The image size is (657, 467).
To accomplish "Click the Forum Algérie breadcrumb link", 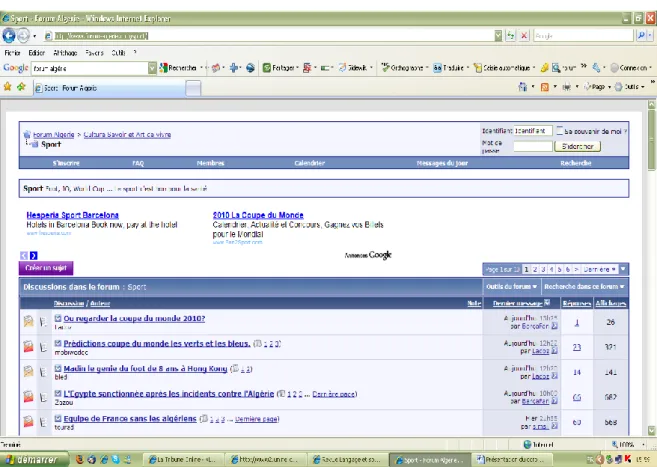I will (53, 134).
